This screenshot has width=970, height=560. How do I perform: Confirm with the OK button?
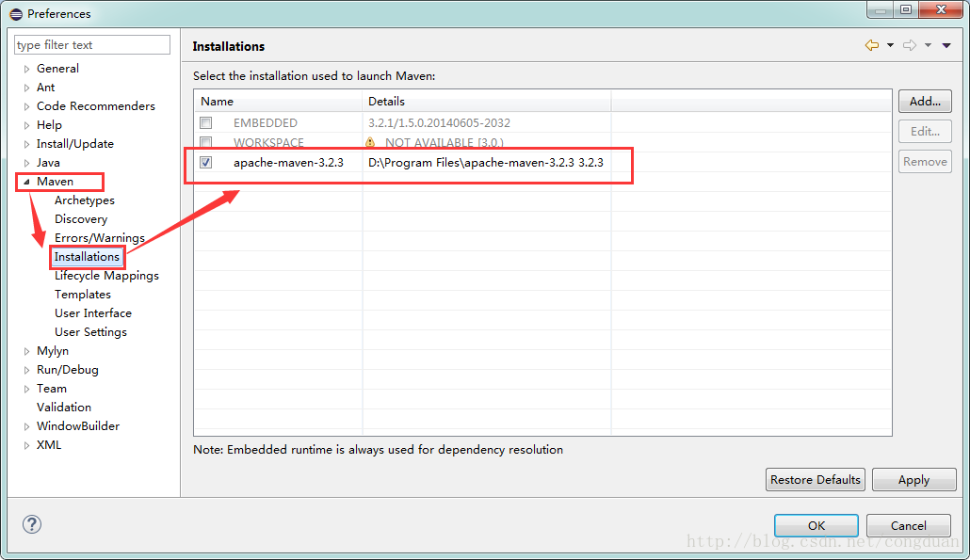816,525
